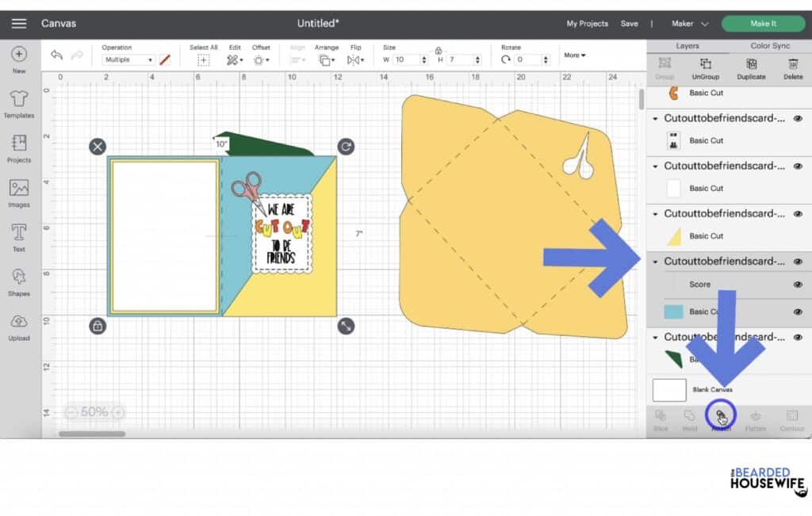Open the hamburger main menu
The image size is (812, 516).
(x=19, y=24)
